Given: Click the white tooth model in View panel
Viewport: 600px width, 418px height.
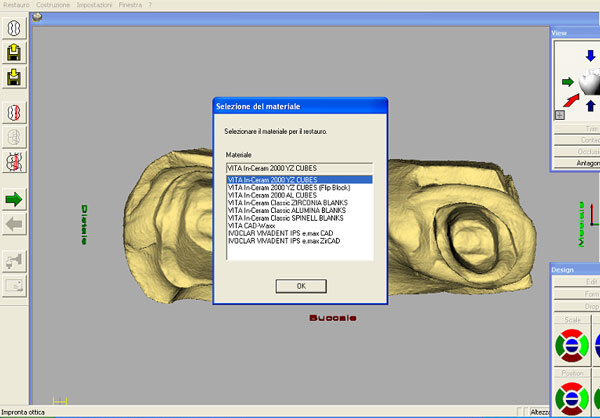Looking at the screenshot, I should click(x=589, y=82).
